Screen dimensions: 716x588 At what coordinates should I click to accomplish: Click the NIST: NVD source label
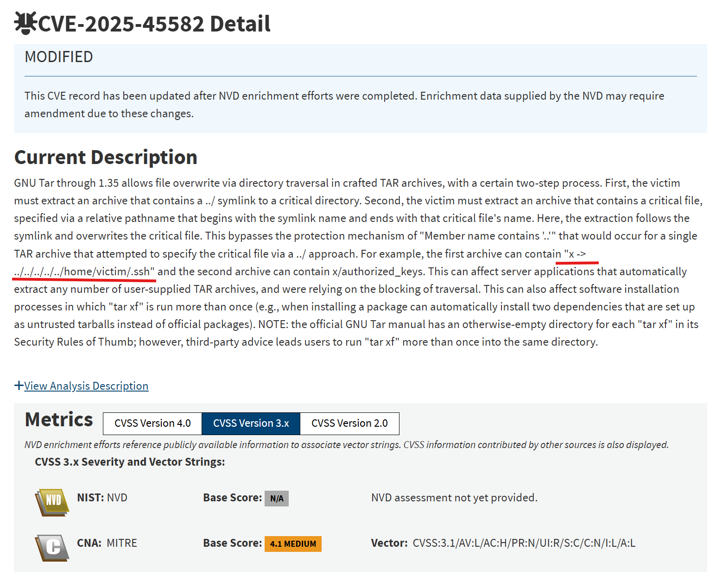click(102, 498)
